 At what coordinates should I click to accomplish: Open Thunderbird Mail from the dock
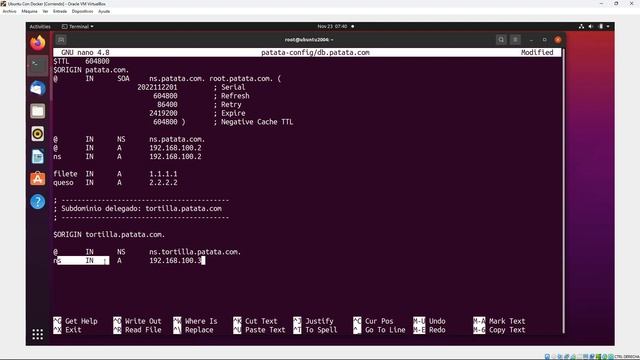(x=38, y=88)
